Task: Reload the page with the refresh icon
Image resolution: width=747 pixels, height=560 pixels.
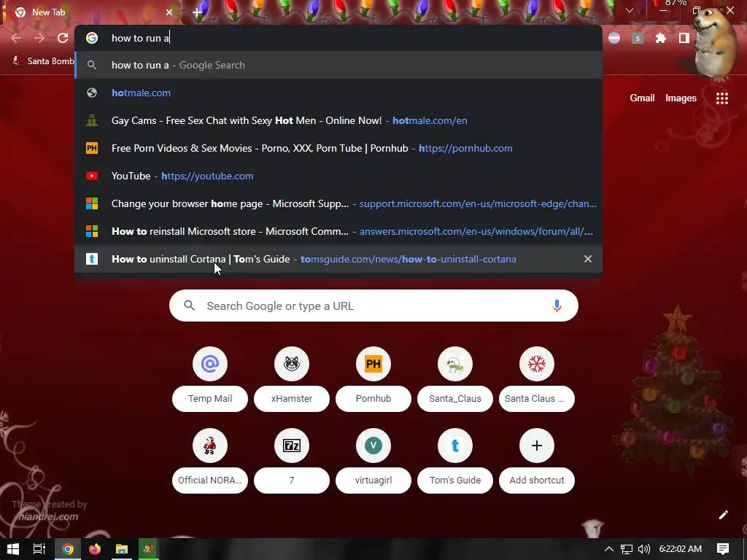Action: click(63, 38)
